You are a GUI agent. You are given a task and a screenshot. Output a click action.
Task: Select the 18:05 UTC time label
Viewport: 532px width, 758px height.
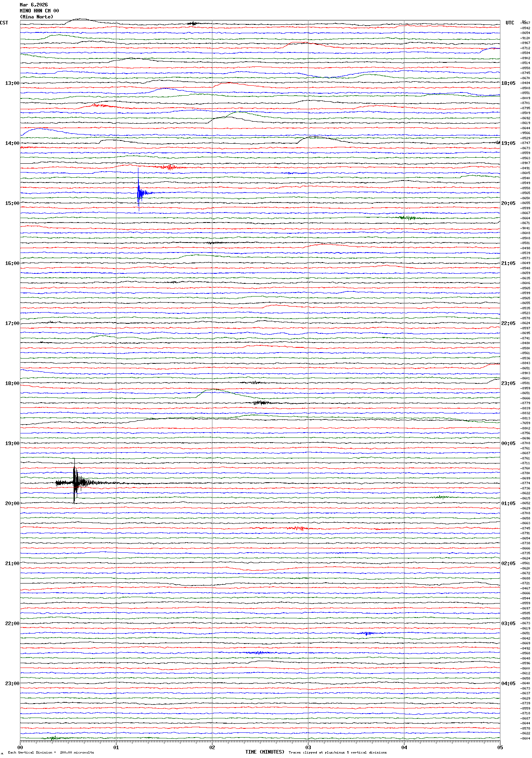pos(508,83)
